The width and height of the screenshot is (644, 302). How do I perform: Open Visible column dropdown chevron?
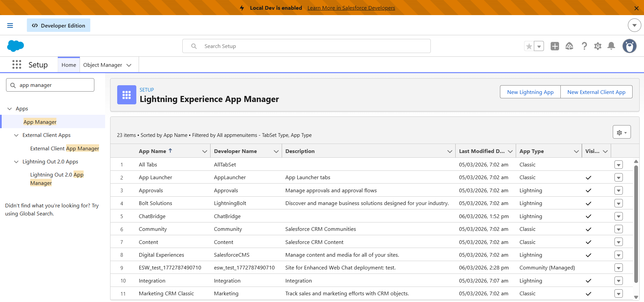click(605, 151)
